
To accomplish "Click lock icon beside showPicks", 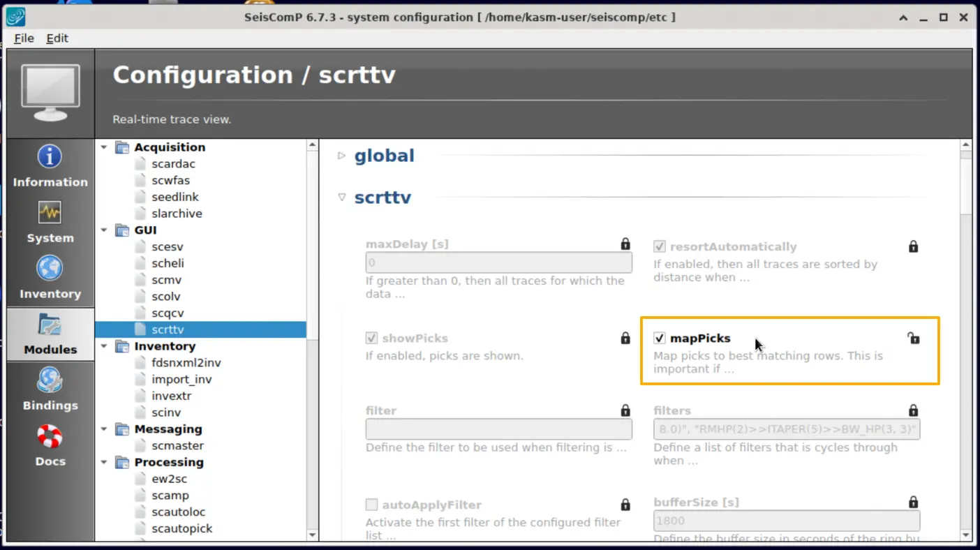I will coord(625,338).
